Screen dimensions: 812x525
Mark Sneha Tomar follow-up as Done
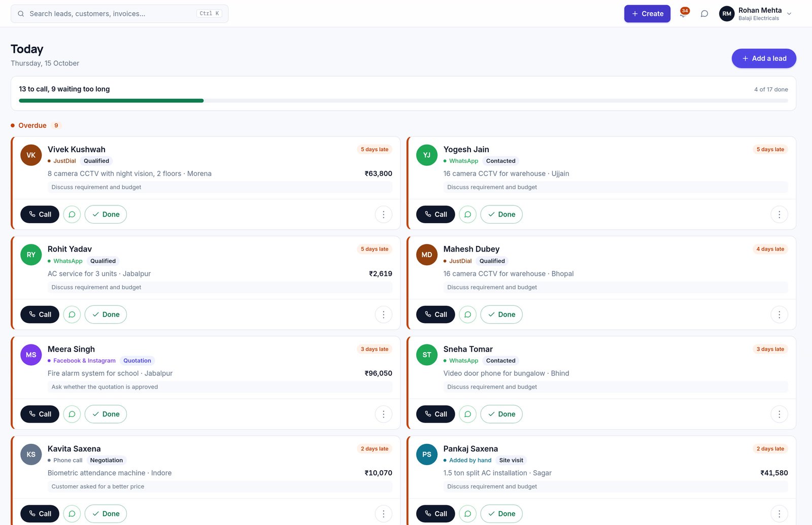pyautogui.click(x=501, y=414)
